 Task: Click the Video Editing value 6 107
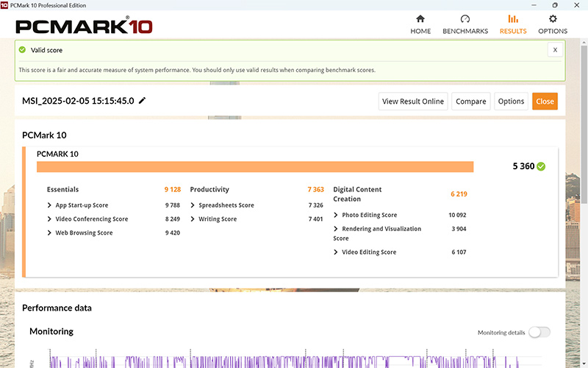tap(459, 252)
